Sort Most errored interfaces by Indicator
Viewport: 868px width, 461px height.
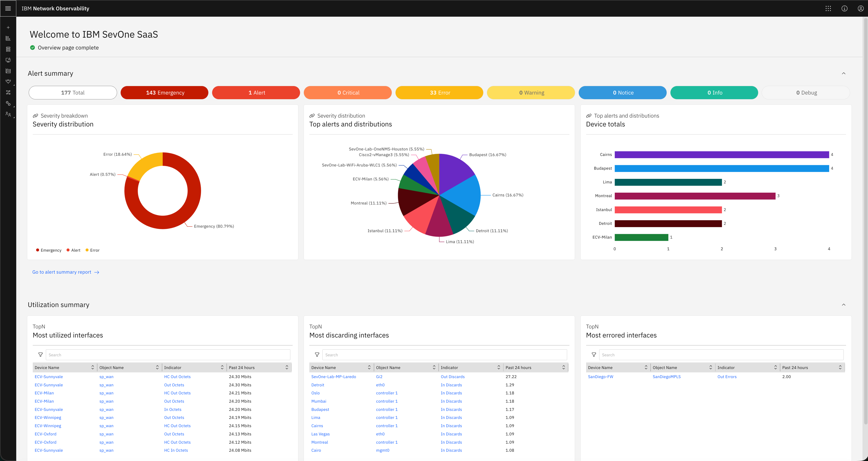pyautogui.click(x=775, y=368)
